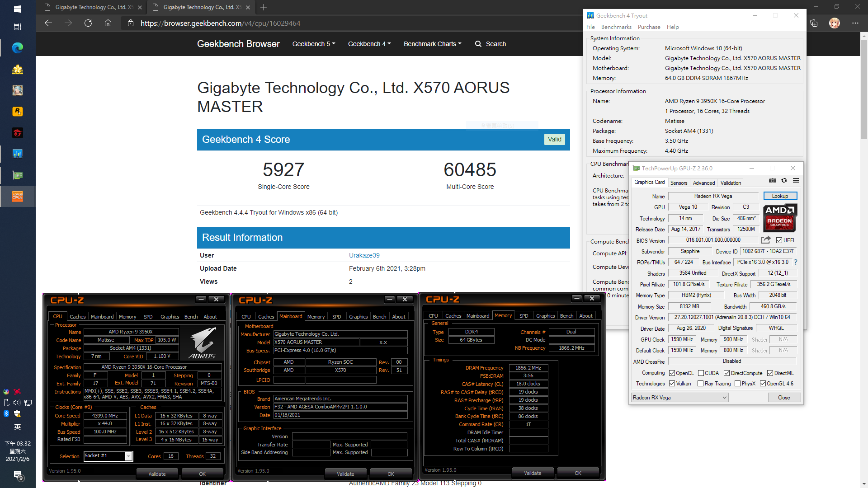
Task: Open a new browser tab with plus icon
Action: (x=264, y=7)
